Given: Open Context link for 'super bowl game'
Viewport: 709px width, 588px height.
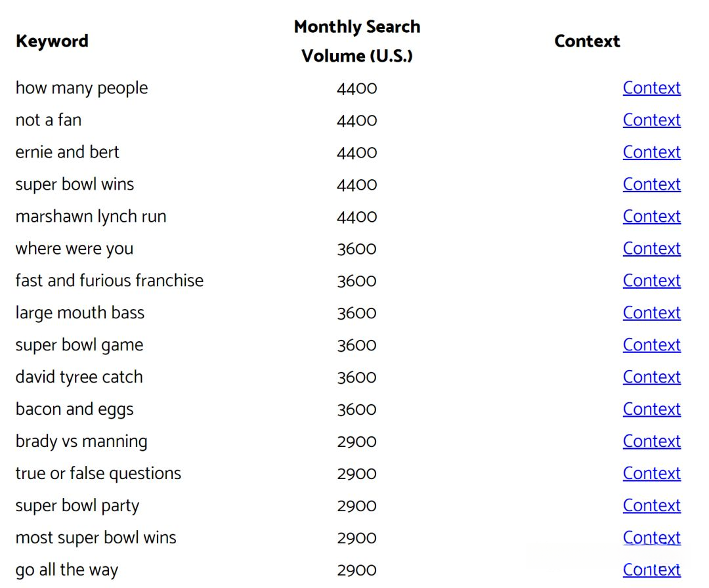Looking at the screenshot, I should click(651, 345).
